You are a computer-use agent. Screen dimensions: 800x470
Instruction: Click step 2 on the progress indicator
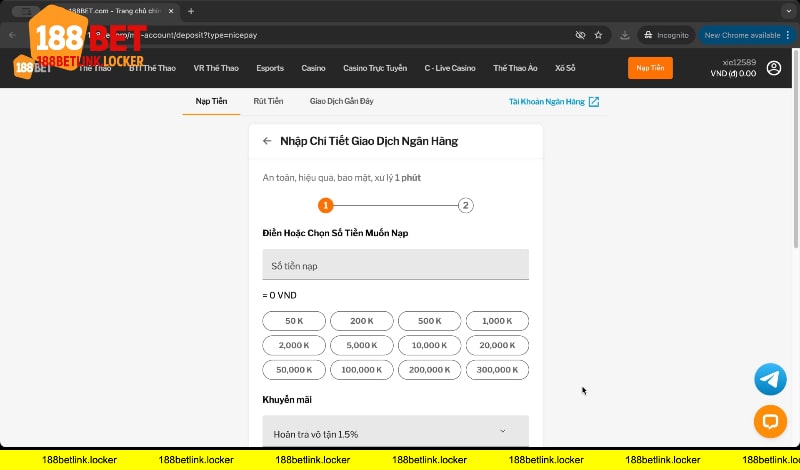(x=465, y=205)
